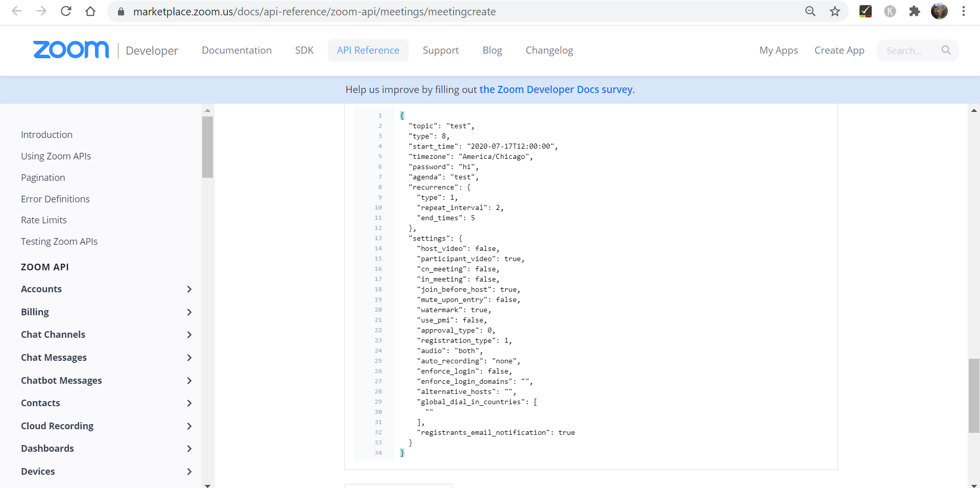Viewport: 980px width, 488px height.
Task: Click the "start_time" line in the JSON
Action: coord(483,146)
